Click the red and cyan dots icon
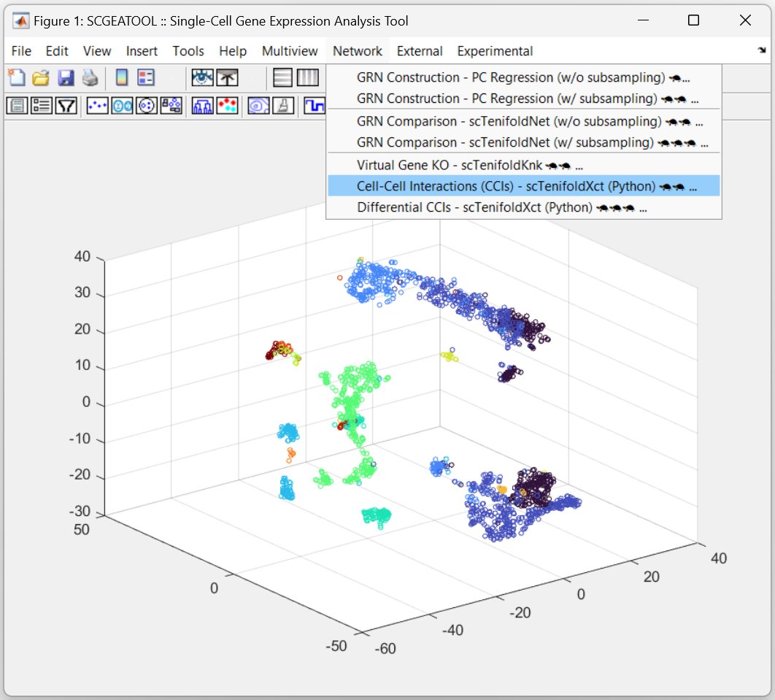The width and height of the screenshot is (775, 700). pos(228,106)
